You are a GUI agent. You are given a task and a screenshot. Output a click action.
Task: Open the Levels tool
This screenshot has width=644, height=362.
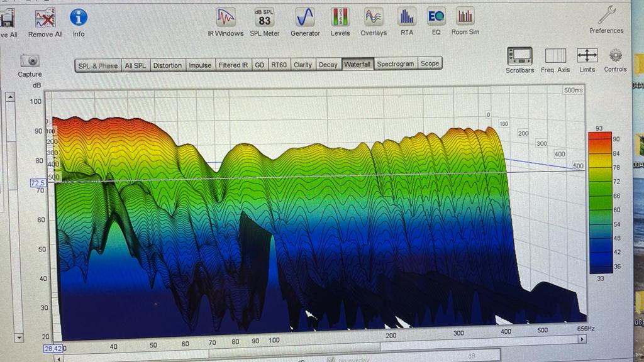pyautogui.click(x=340, y=18)
